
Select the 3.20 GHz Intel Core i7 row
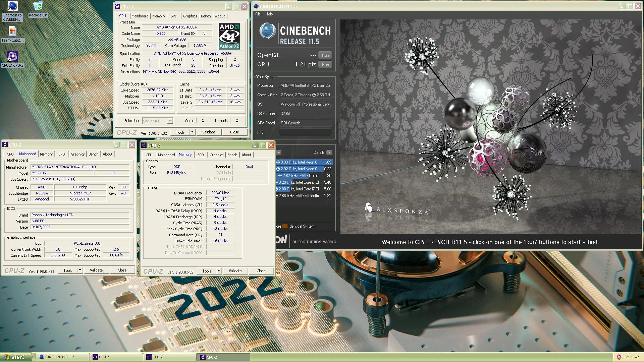click(304, 182)
